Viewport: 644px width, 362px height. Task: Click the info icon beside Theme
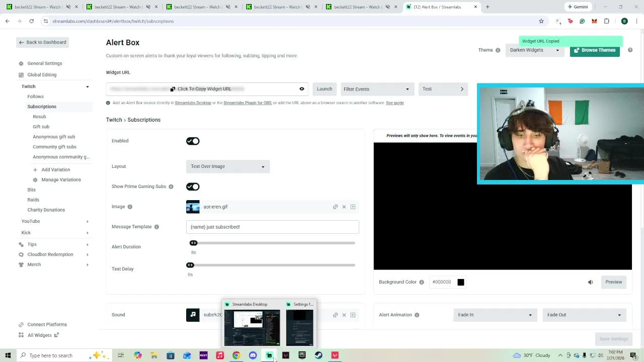coord(498,50)
